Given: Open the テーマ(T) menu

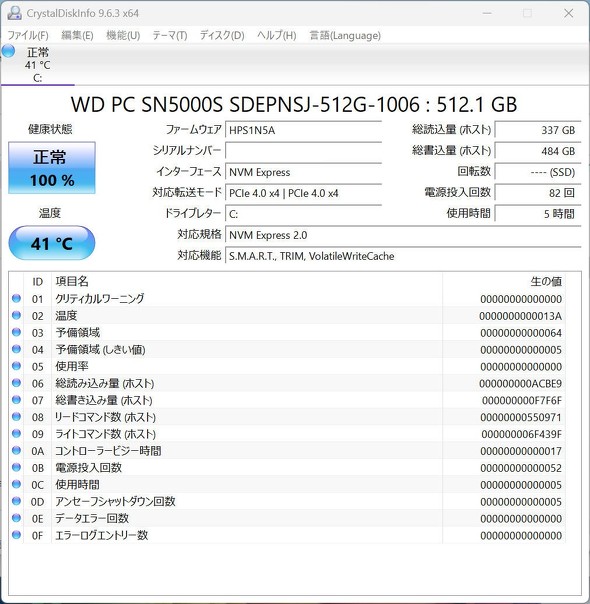Looking at the screenshot, I should click(170, 35).
